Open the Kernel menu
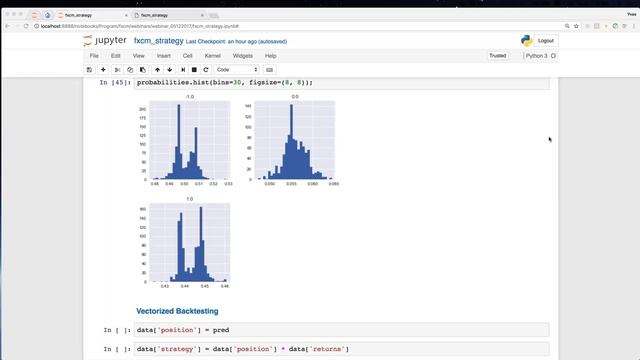This screenshot has width=640, height=360. [x=213, y=56]
